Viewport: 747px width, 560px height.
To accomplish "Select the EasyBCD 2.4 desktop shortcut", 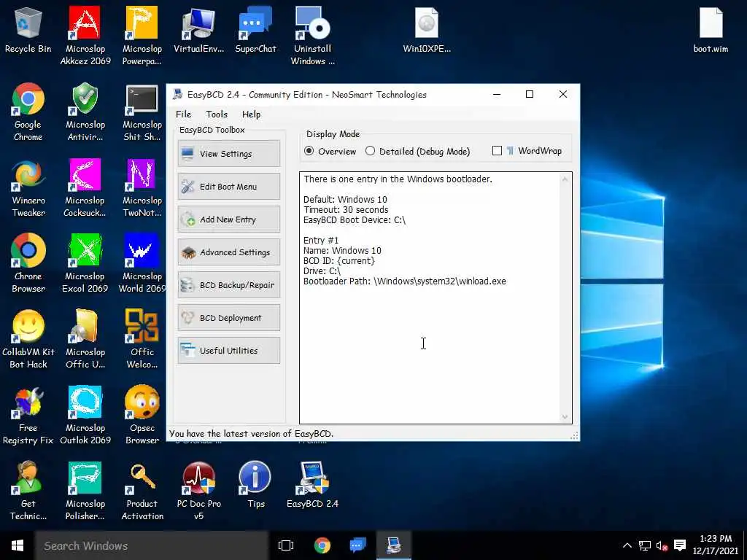I will point(312,485).
